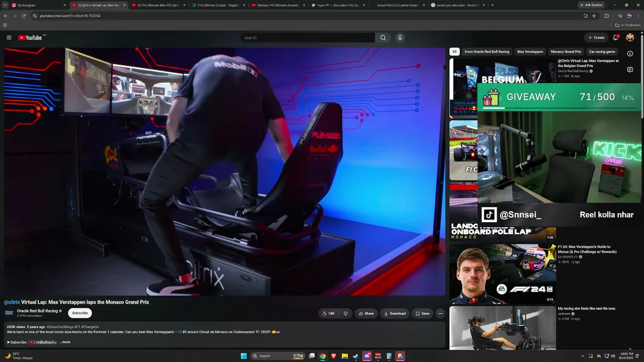This screenshot has height=362, width=644.
Task: Bookmark this page with the star icon
Action: click(594, 16)
